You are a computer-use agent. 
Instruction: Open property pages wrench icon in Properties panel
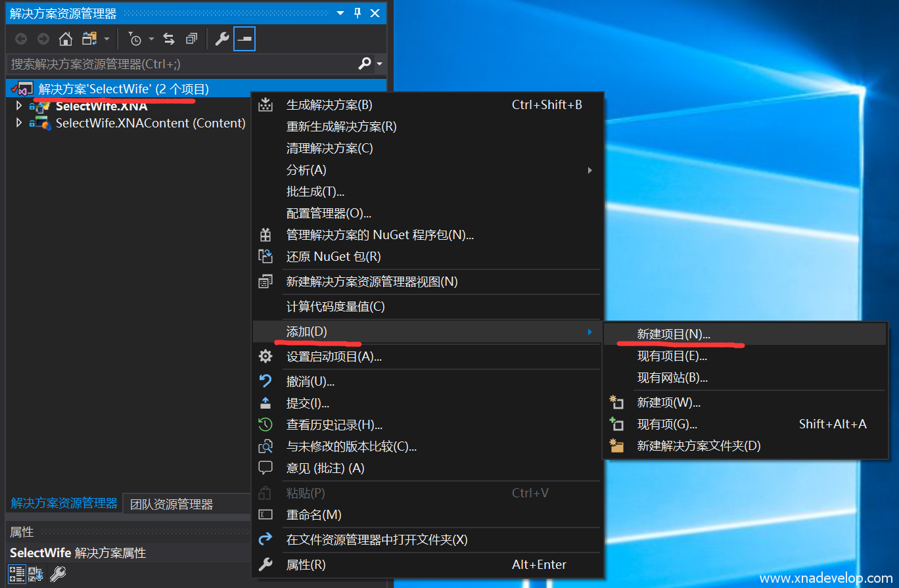click(x=58, y=574)
